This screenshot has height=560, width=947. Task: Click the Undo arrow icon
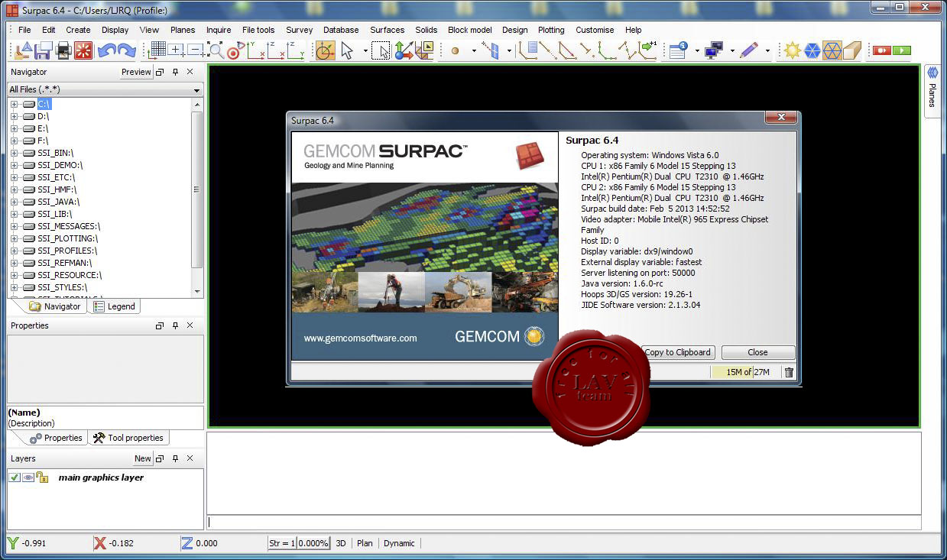(106, 50)
